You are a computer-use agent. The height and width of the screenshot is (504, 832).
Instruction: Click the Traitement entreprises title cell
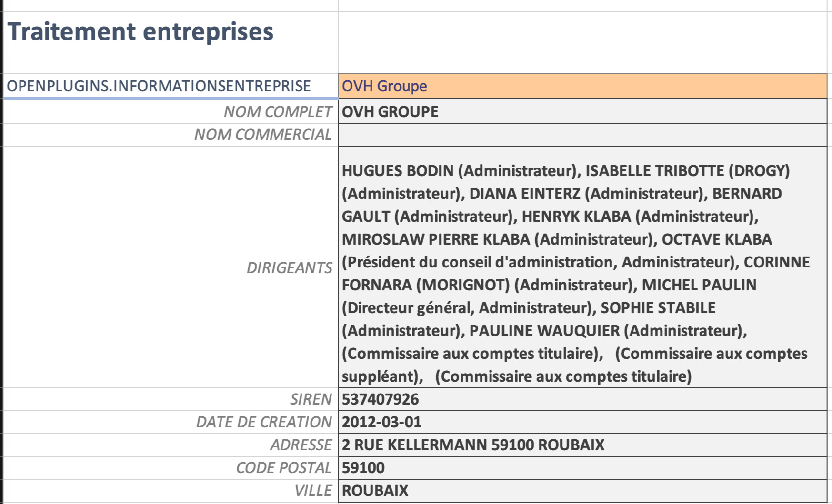[170, 31]
